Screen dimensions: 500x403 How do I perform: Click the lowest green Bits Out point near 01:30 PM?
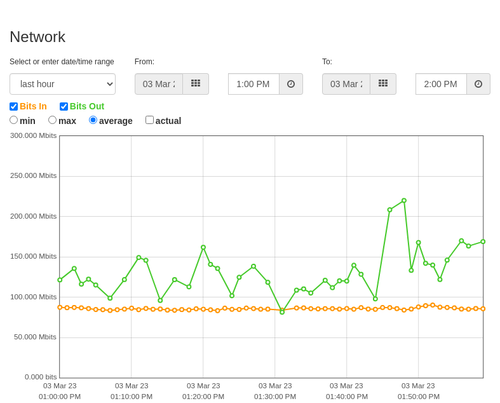[x=282, y=312]
